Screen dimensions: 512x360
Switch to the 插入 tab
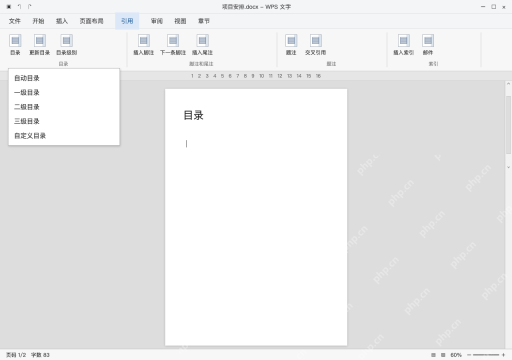tap(62, 21)
